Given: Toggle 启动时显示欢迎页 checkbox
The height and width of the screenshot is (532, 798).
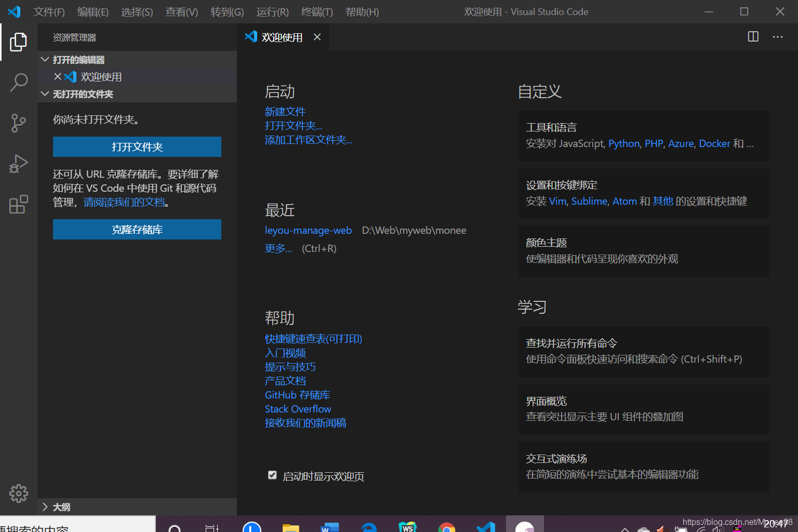Looking at the screenshot, I should pos(272,475).
